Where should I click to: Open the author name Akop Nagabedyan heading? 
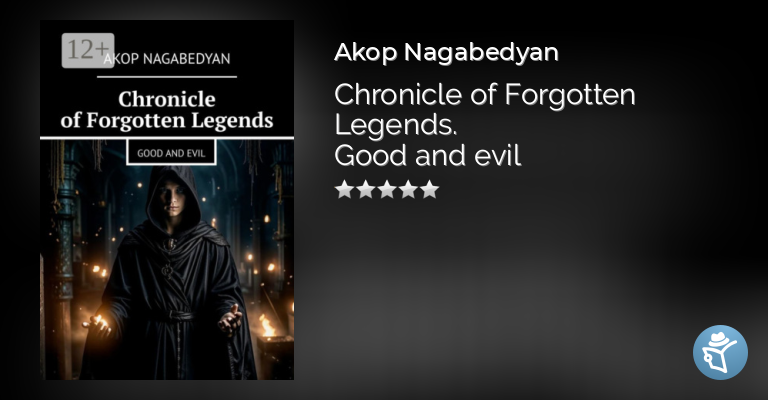pyautogui.click(x=446, y=52)
